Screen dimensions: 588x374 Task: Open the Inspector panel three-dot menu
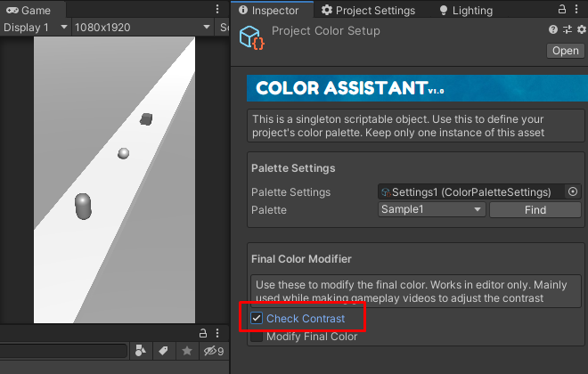pyautogui.click(x=576, y=9)
